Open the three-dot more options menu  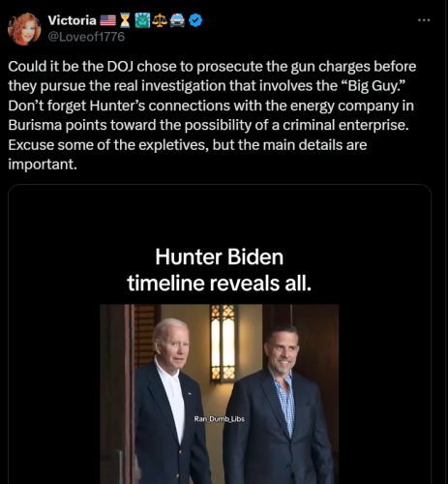click(x=424, y=20)
